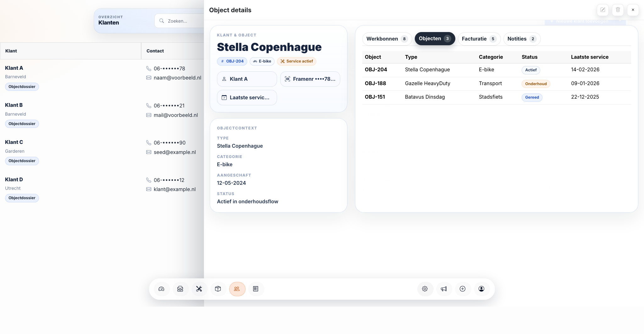Image resolution: width=644 pixels, height=334 pixels.
Task: Click the envelope icon beside mail@voorbeeld.nl
Action: coord(149,115)
